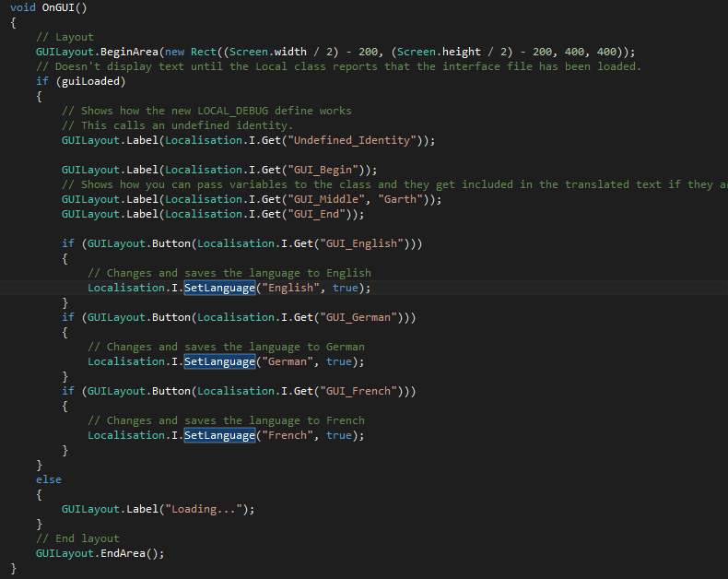The width and height of the screenshot is (728, 579).
Task: Click the comment about passing variables to the class
Action: click(394, 184)
